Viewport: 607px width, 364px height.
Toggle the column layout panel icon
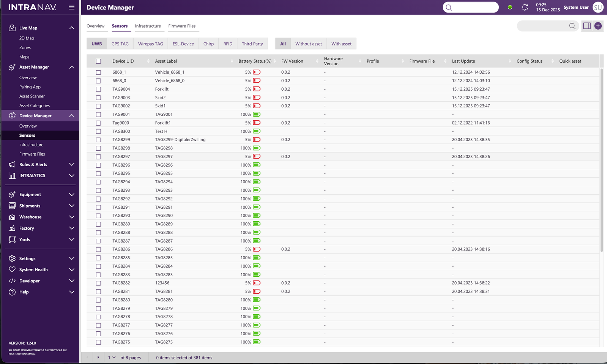(x=587, y=26)
